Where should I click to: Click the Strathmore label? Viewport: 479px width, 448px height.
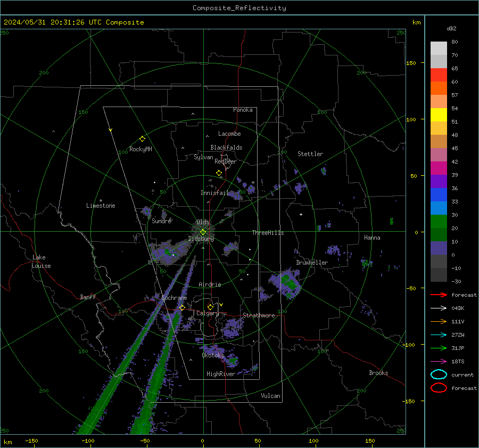tap(259, 315)
